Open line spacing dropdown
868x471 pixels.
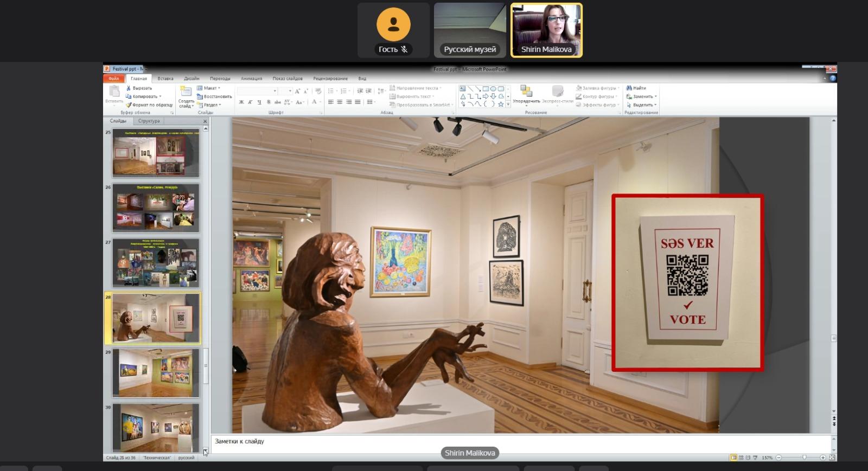[x=381, y=91]
